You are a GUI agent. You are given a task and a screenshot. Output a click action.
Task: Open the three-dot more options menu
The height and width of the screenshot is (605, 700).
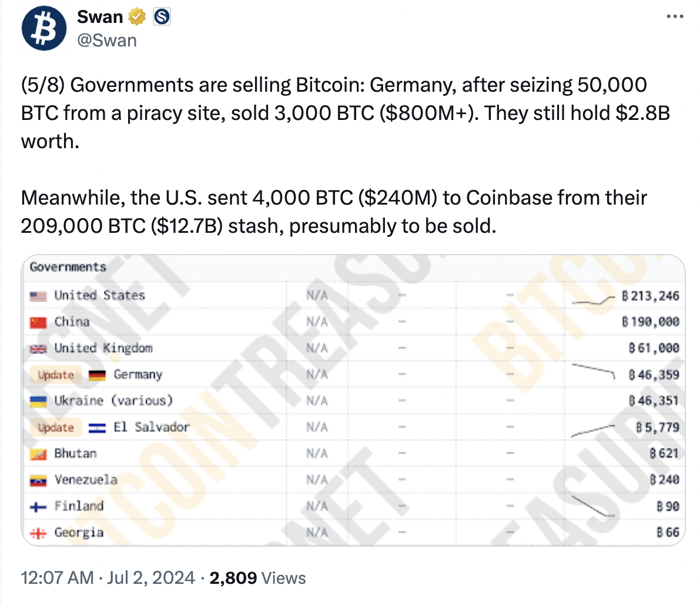tap(675, 16)
